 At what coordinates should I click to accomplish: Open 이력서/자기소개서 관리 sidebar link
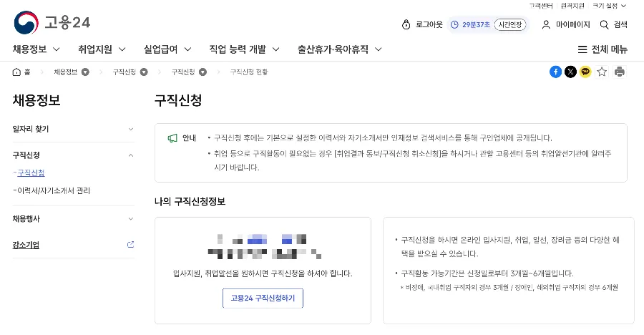click(x=54, y=190)
